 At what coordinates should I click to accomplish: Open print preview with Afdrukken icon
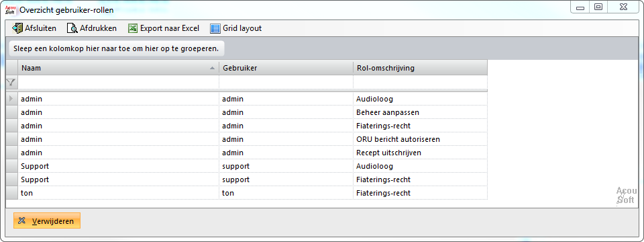[x=72, y=28]
